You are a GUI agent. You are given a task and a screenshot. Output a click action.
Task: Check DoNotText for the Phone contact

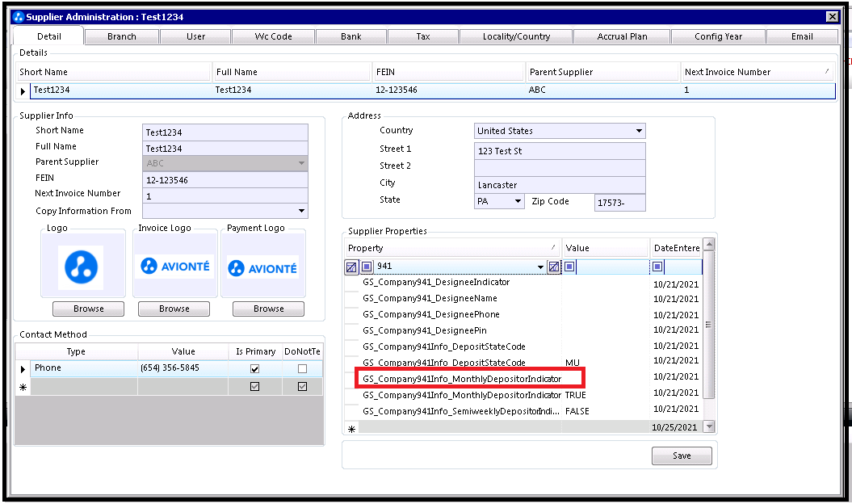[302, 369]
